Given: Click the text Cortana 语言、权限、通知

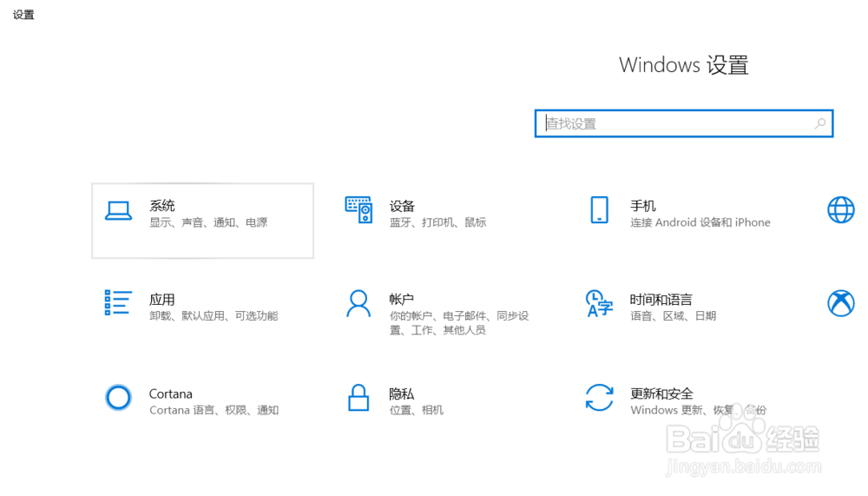Looking at the screenshot, I should [x=214, y=410].
